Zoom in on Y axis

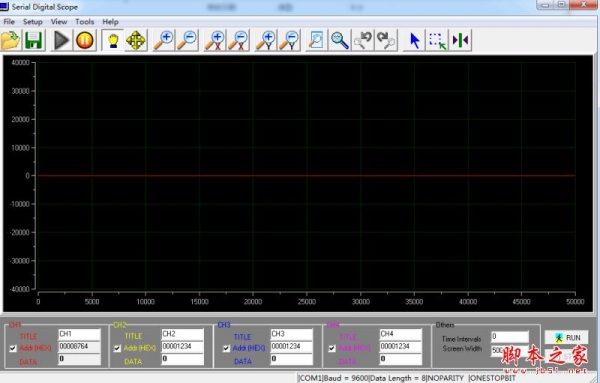tap(266, 40)
